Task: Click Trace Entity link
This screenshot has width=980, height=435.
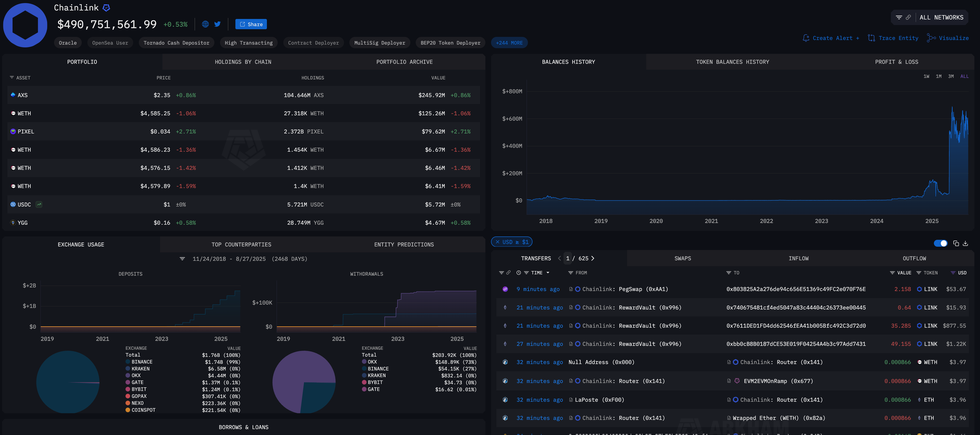Action: [893, 38]
